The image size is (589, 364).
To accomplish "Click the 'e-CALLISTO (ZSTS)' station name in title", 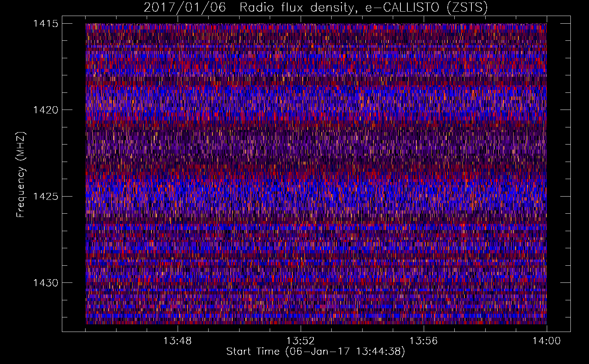I will (426, 8).
